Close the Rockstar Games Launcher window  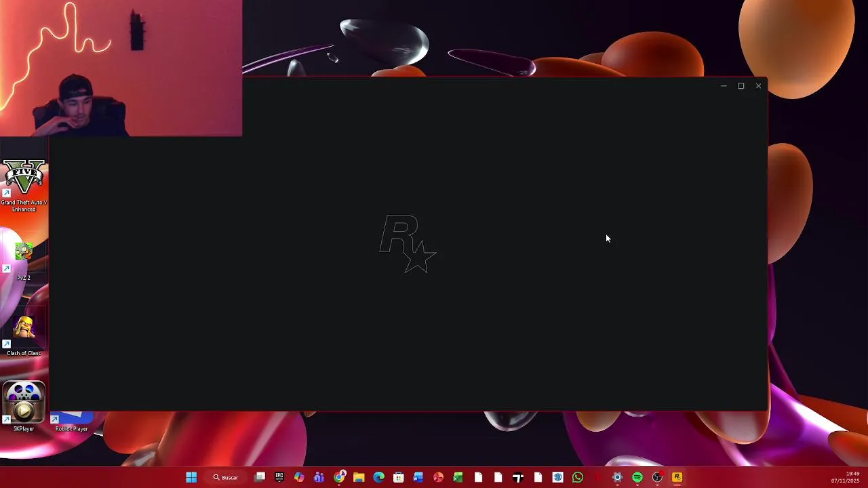758,86
